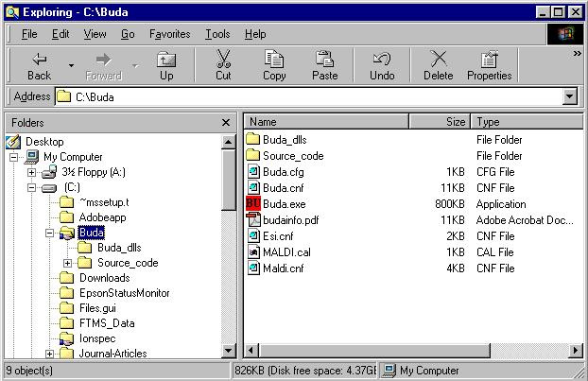Sort files by Type column header
Image resolution: width=588 pixels, height=381 pixels.
click(527, 122)
